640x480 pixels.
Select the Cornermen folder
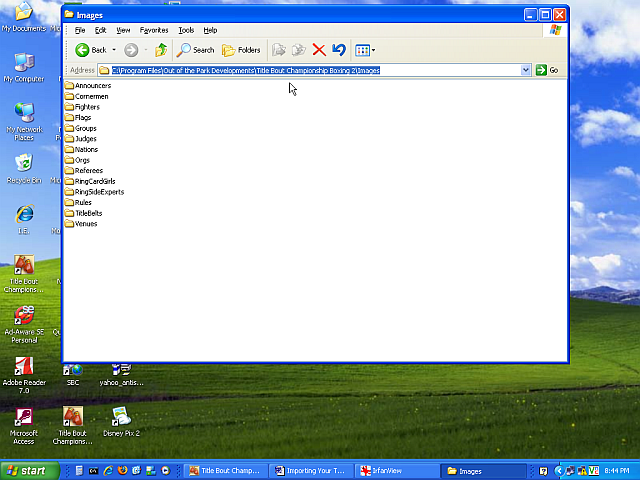(87, 96)
